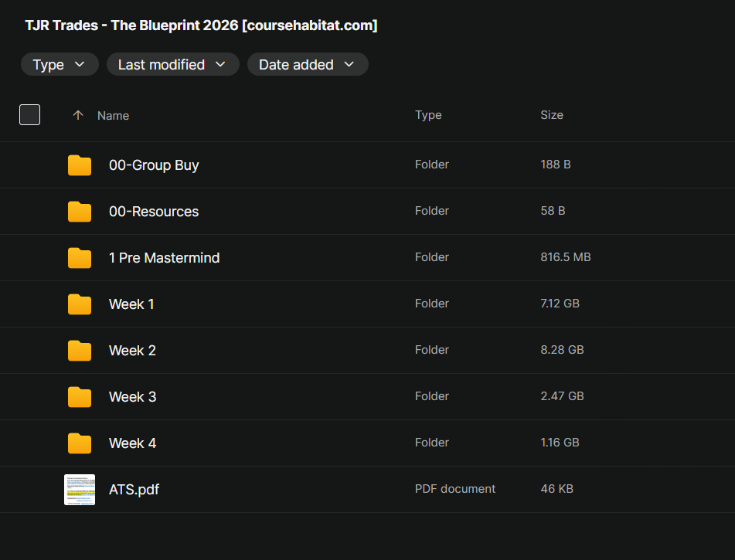The height and width of the screenshot is (560, 735).
Task: Open the Type filter dropdown
Action: pos(60,65)
